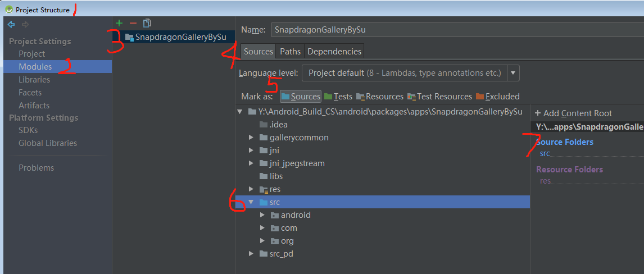Viewport: 644px width, 274px height.
Task: Mark folder as Sources
Action: coord(301,97)
